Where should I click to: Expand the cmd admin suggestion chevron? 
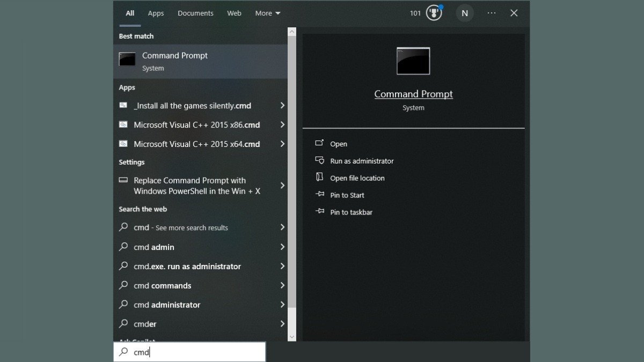[x=282, y=247]
